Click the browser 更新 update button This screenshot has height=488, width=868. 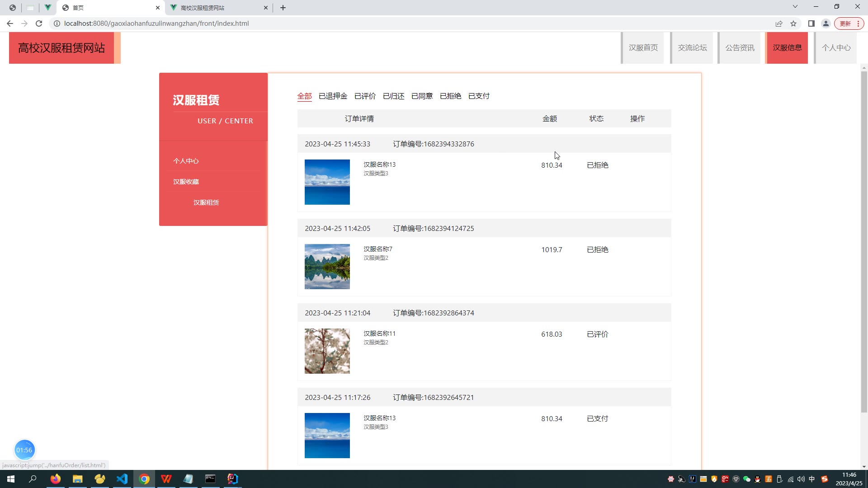click(845, 23)
